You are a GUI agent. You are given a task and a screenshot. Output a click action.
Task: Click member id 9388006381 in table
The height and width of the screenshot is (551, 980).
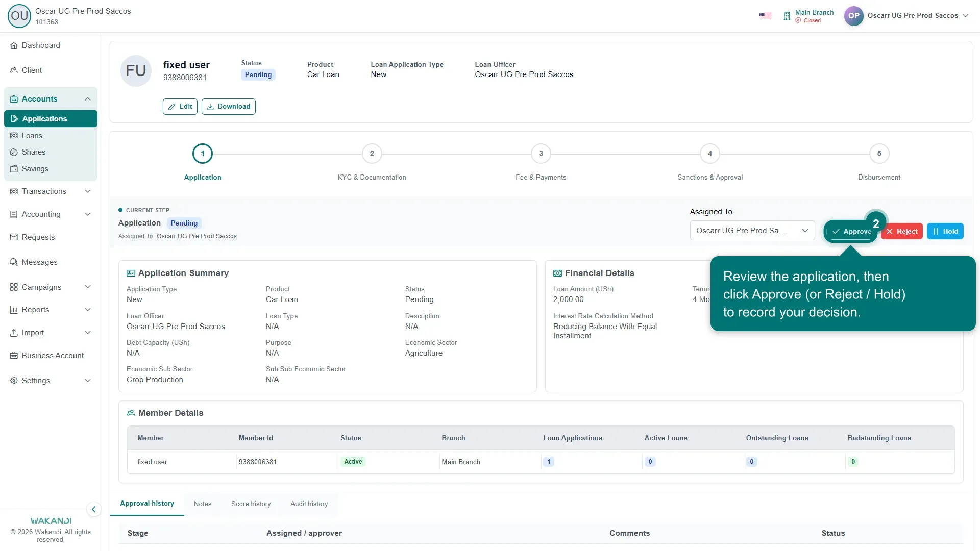pyautogui.click(x=258, y=462)
